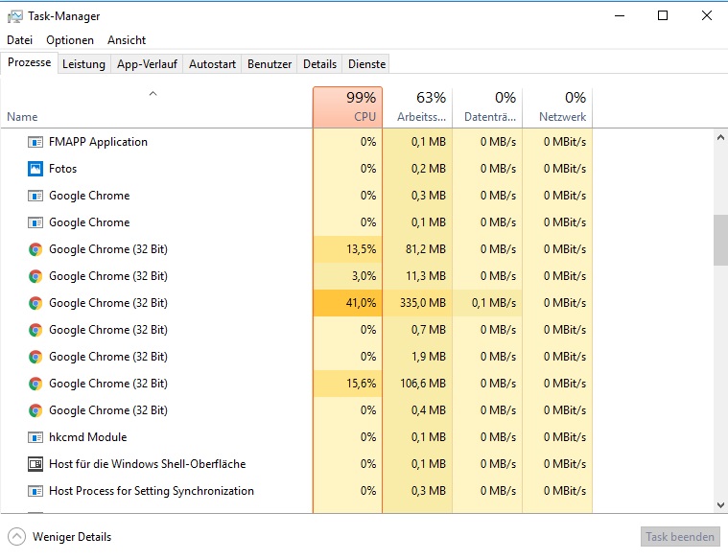The width and height of the screenshot is (728, 560).
Task: Select Google Chrome (32 Bit) using 41,0% CPU
Action: 296,303
